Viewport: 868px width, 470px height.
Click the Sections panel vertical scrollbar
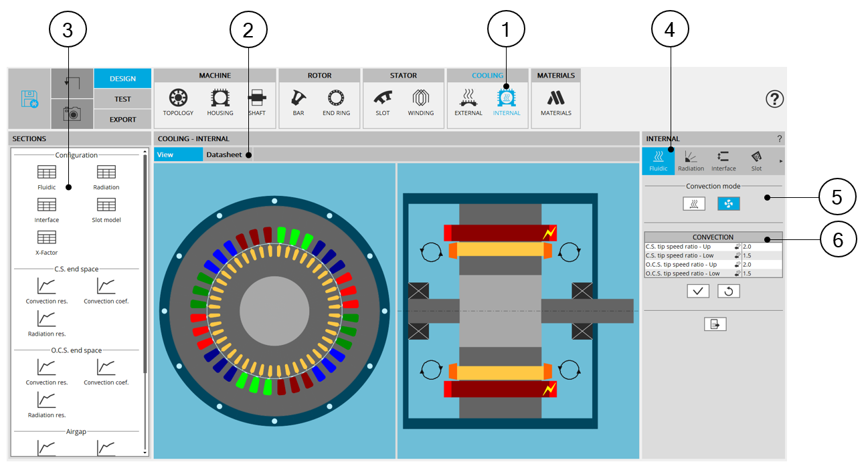[145, 267]
